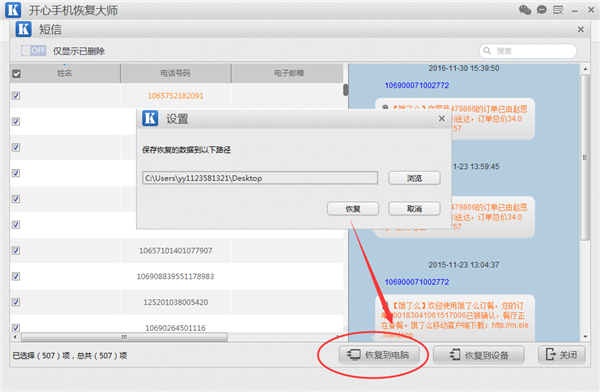The height and width of the screenshot is (392, 600).
Task: Uncheck the row for 1065752182091
Action: [x=16, y=96]
